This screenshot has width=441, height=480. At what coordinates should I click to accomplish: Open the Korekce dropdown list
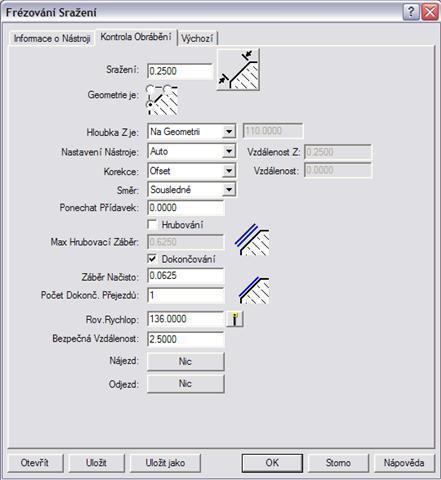tap(229, 171)
